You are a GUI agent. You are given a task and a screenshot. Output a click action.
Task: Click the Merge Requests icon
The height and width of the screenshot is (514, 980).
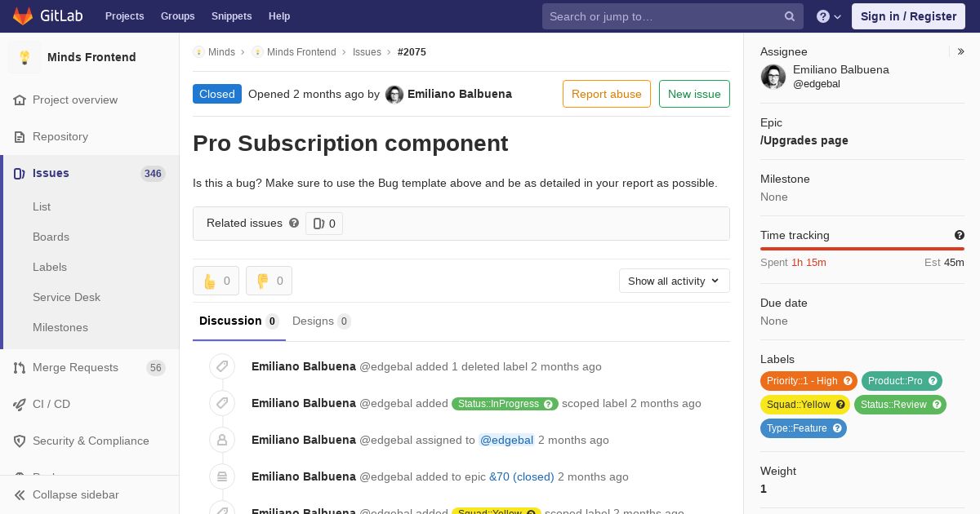[x=20, y=367]
